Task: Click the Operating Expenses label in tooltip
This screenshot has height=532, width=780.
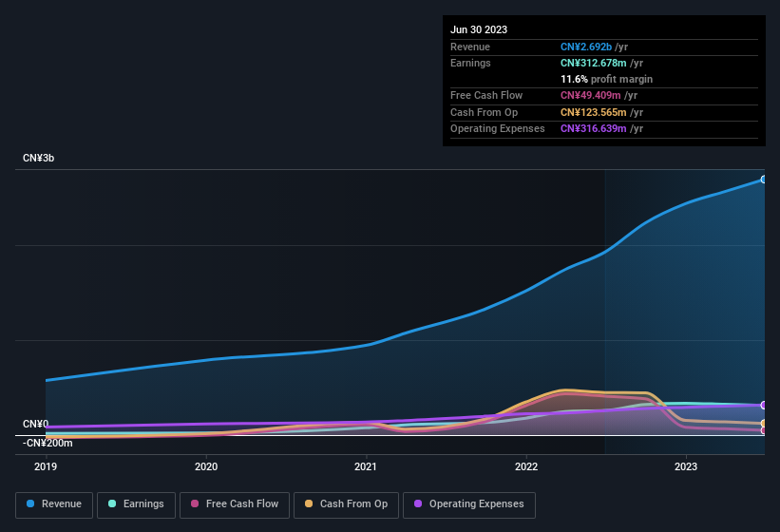Action: pyautogui.click(x=498, y=128)
